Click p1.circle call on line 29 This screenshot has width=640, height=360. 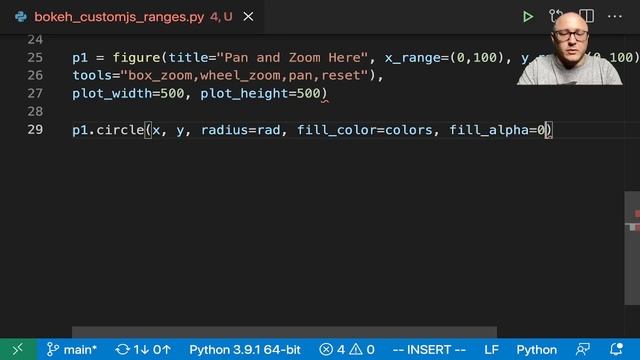click(x=108, y=130)
